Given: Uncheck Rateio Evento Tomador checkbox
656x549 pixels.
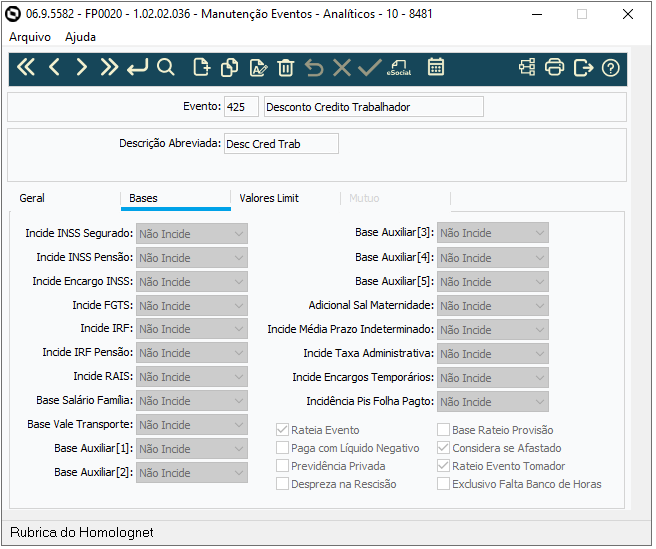Looking at the screenshot, I should (x=443, y=466).
